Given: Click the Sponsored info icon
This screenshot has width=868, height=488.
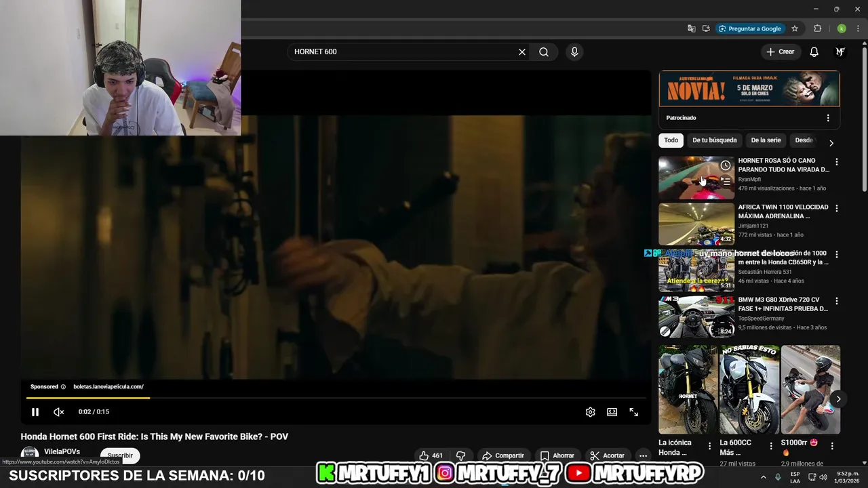Looking at the screenshot, I should pyautogui.click(x=63, y=387).
